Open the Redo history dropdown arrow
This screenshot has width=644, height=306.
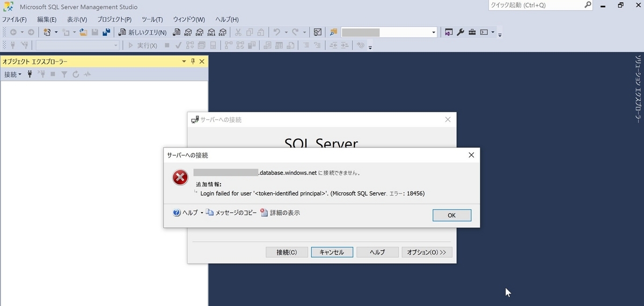pyautogui.click(x=304, y=32)
